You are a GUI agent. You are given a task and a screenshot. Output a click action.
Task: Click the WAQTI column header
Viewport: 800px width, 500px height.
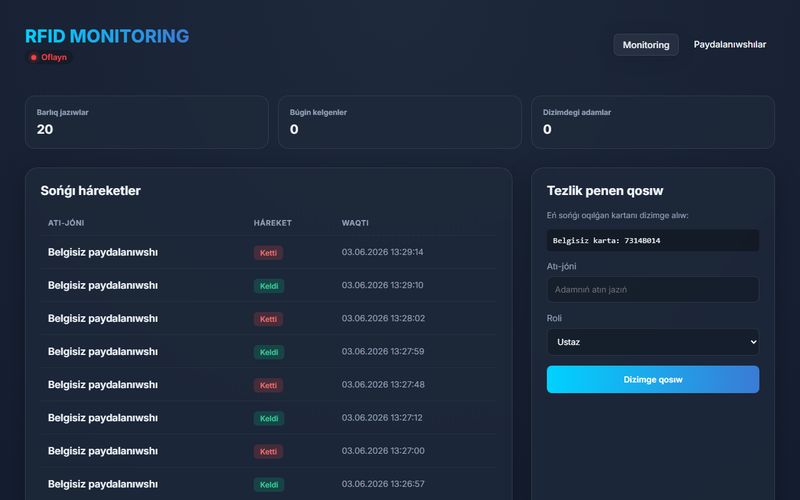coord(355,223)
